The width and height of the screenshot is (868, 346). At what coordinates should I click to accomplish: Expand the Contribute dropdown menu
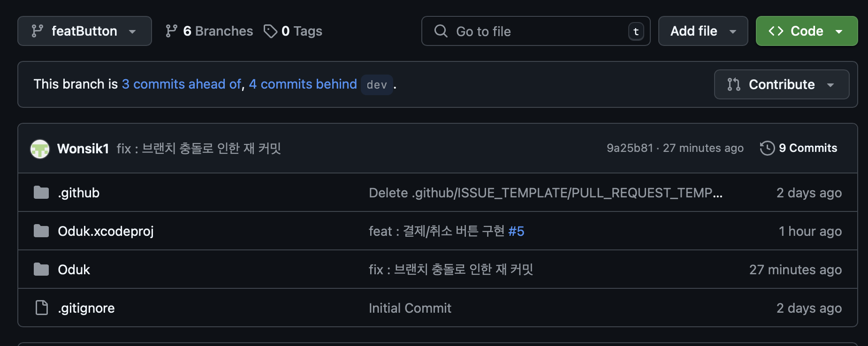(x=781, y=84)
